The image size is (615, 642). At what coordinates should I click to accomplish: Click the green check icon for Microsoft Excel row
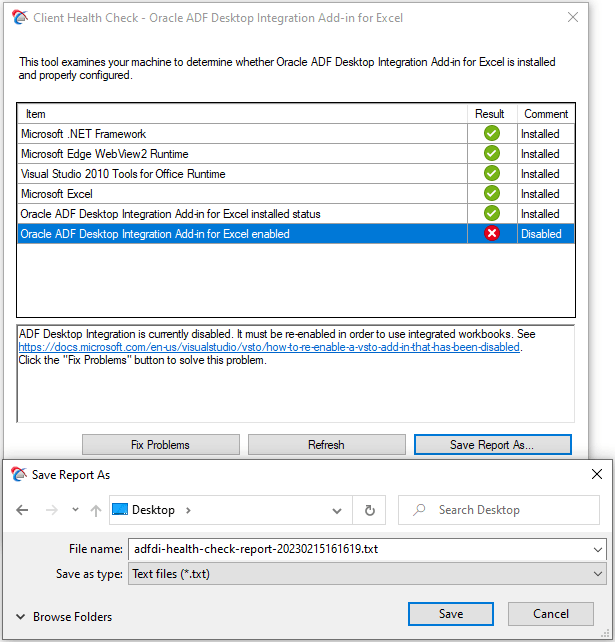492,193
